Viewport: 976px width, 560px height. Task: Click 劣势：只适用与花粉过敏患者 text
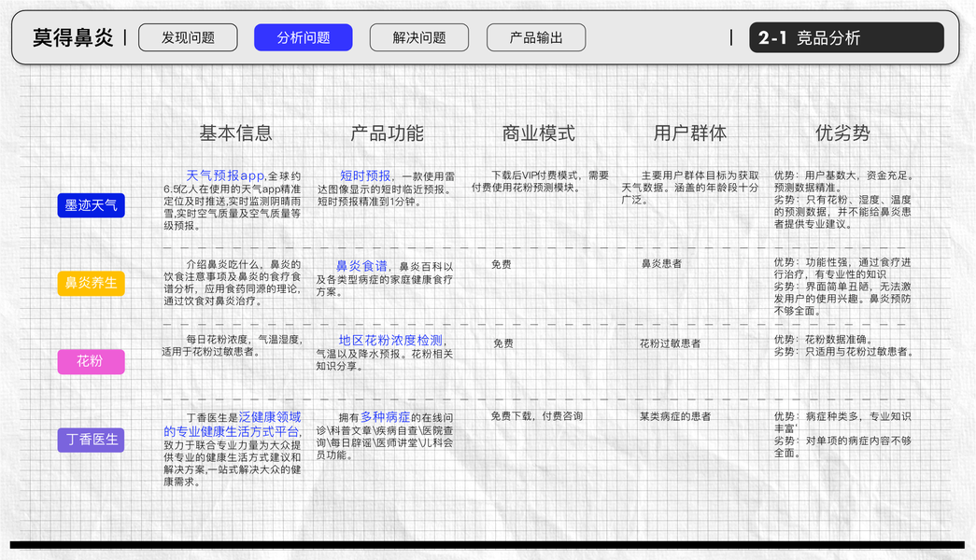844,352
